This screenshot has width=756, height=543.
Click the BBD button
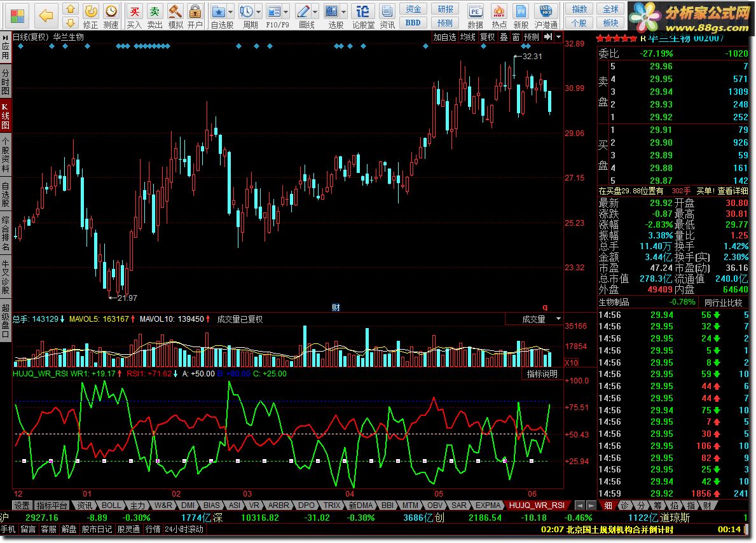tap(413, 22)
